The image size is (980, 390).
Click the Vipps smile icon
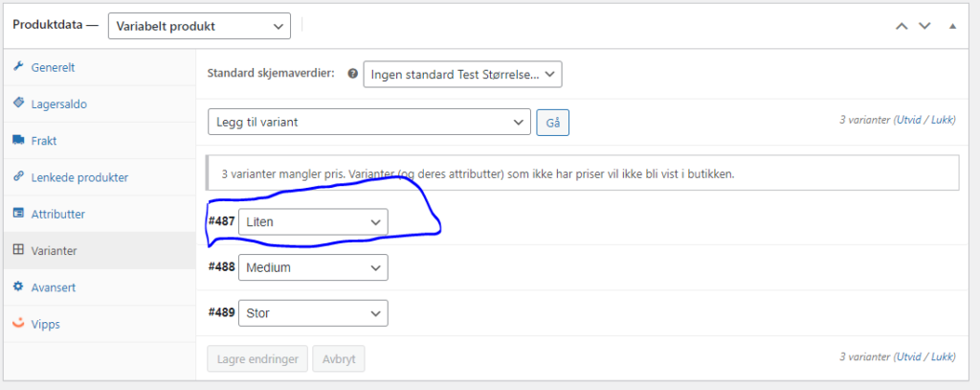pyautogui.click(x=18, y=324)
